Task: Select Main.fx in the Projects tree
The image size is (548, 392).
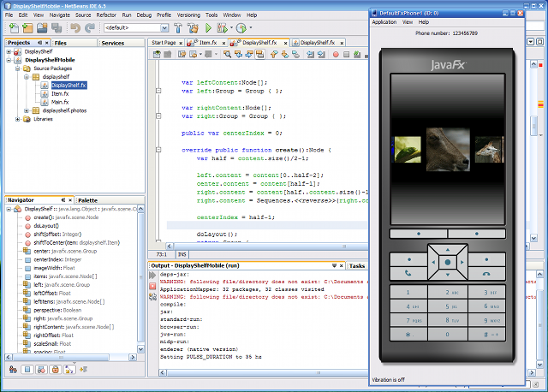Action: click(60, 102)
